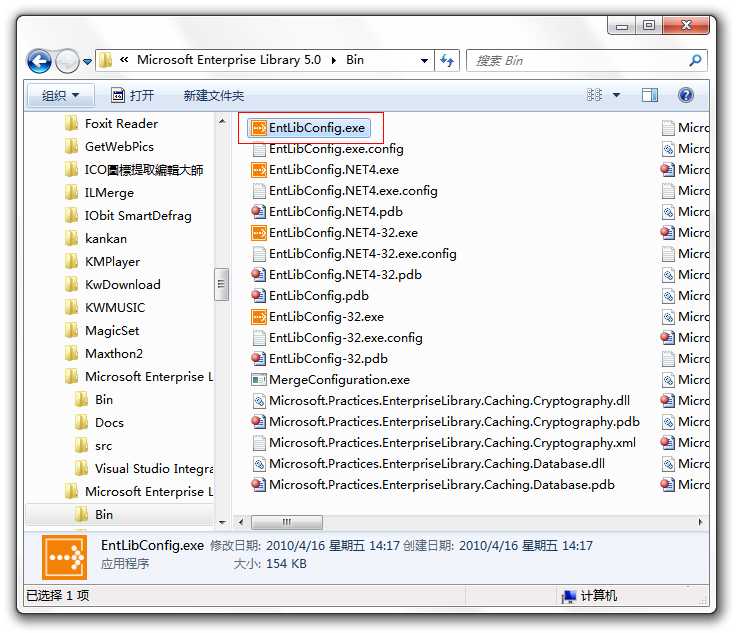This screenshot has width=744, height=633.
Task: Click the tree scrollbar down arrow
Action: [x=222, y=522]
